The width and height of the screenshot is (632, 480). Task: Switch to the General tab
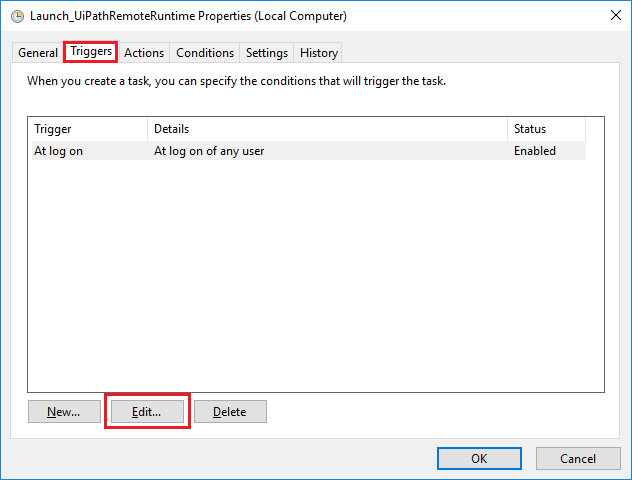38,53
